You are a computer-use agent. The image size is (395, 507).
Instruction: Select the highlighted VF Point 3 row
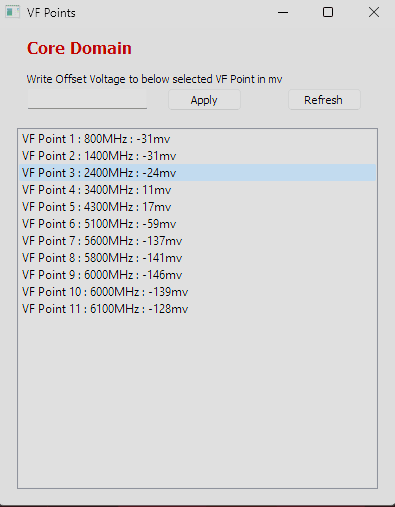pos(197,173)
